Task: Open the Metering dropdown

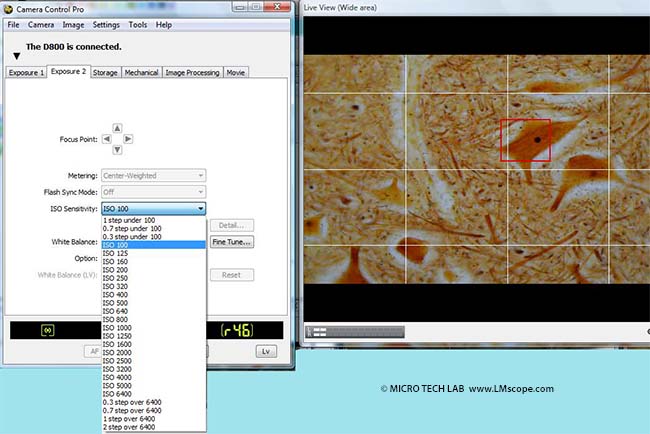Action: coord(153,176)
